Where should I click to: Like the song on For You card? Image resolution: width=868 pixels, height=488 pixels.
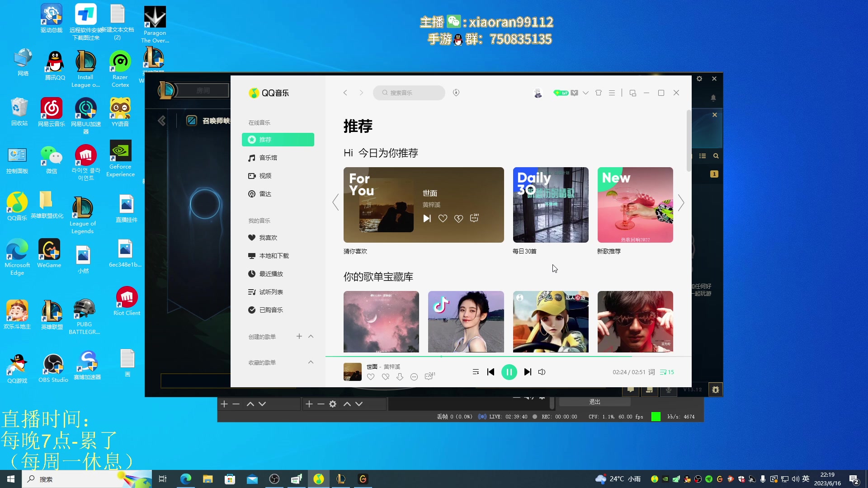pos(443,218)
